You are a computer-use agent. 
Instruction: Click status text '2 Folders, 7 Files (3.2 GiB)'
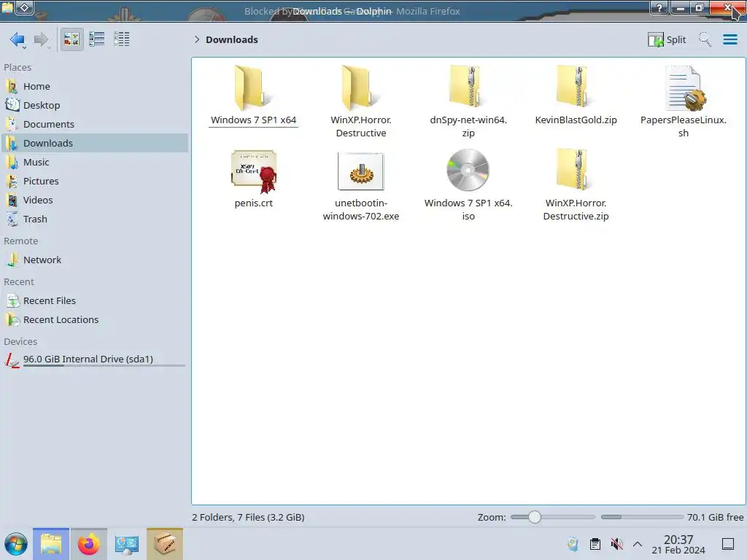(x=248, y=517)
